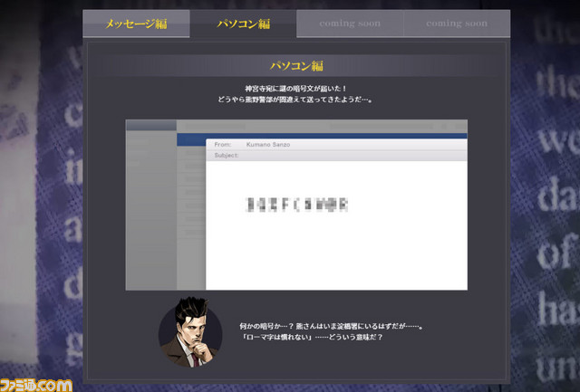The height and width of the screenshot is (392, 580).
Task: Select the パソコン編 tab
Action: [244, 24]
